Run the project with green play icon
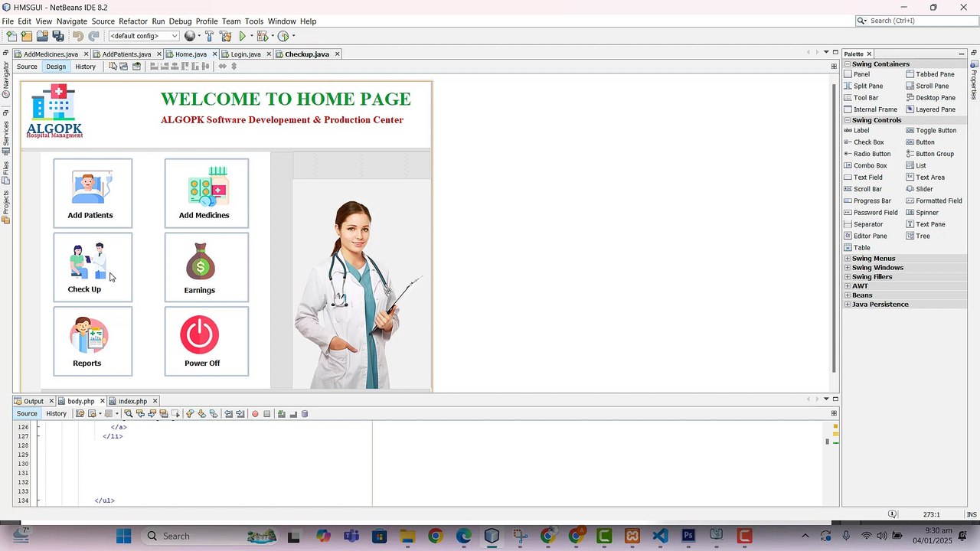 pyautogui.click(x=243, y=36)
